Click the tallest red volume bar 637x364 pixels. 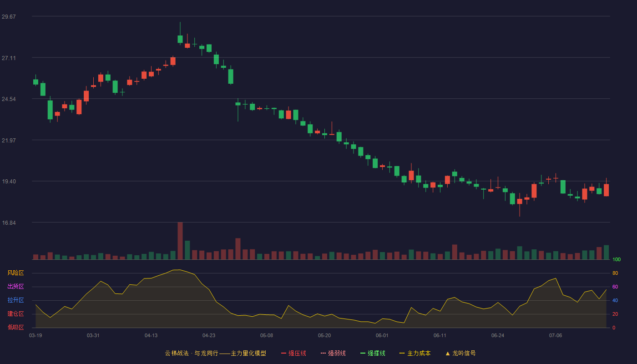point(180,241)
